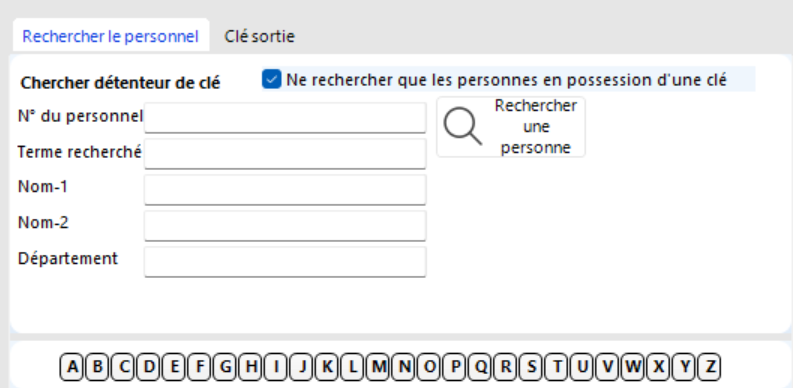Select letter M in alphabet bar
This screenshot has height=388, width=793.
[x=378, y=367]
